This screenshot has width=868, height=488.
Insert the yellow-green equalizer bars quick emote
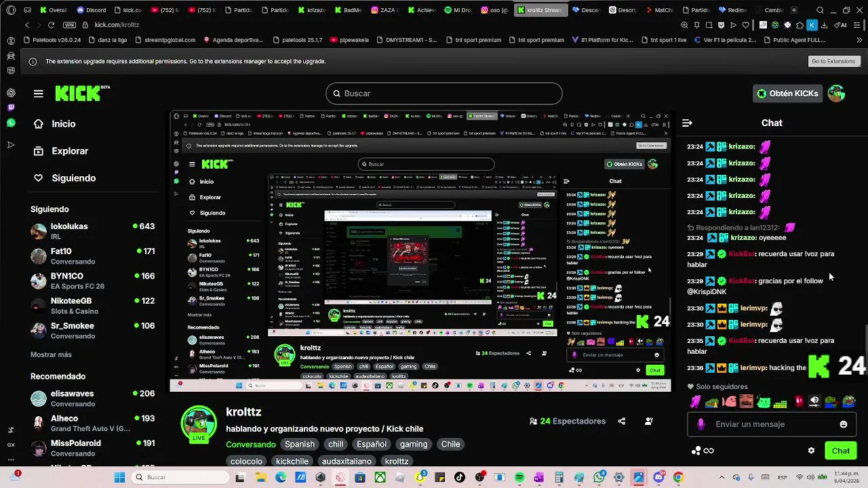[781, 403]
